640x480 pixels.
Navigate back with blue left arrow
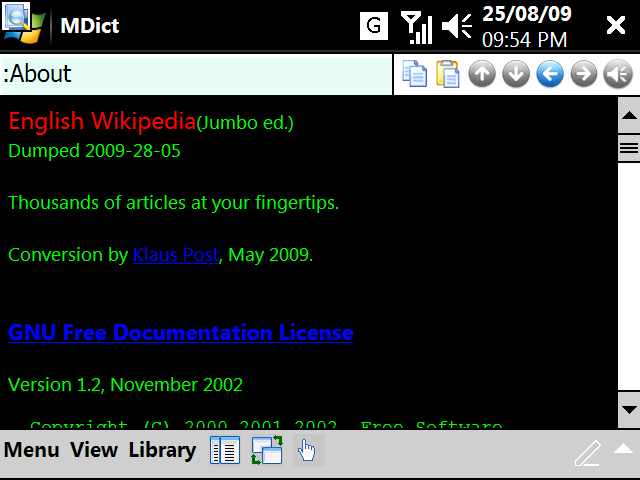tap(550, 74)
